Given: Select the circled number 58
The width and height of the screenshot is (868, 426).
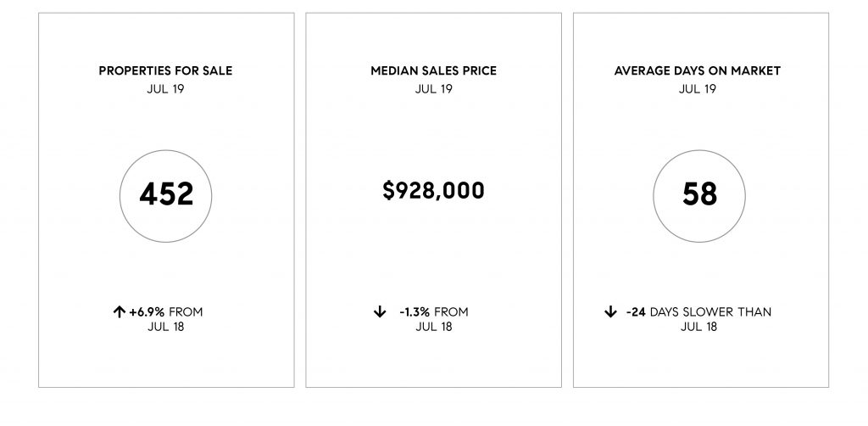Looking at the screenshot, I should coord(699,195).
